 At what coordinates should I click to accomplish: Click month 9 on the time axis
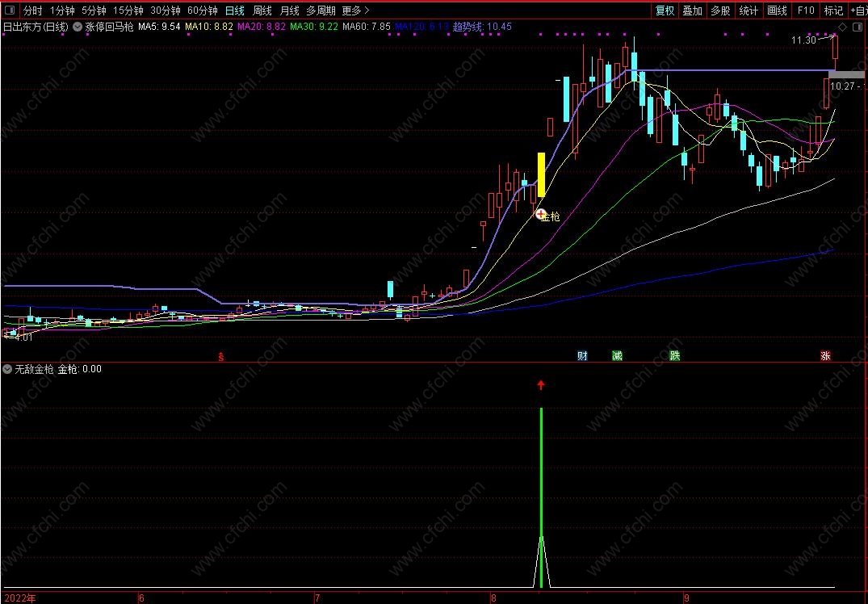point(686,598)
